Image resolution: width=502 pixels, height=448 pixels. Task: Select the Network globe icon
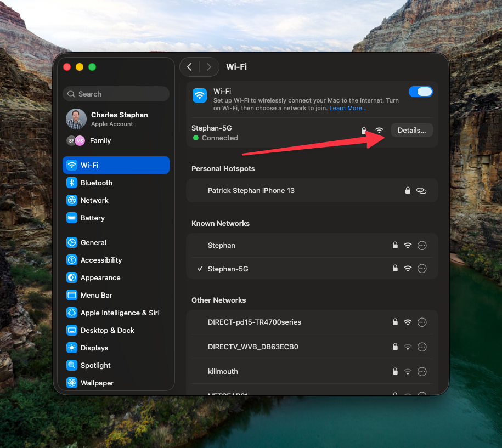(x=72, y=200)
